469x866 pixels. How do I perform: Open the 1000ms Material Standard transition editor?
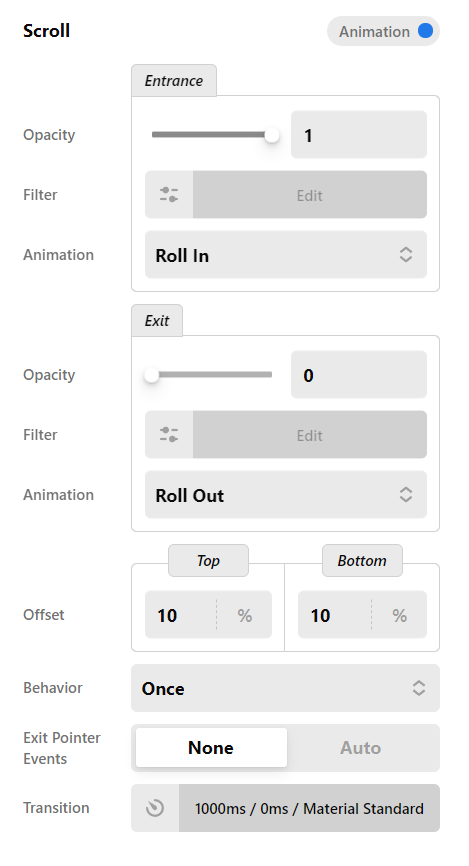[309, 808]
